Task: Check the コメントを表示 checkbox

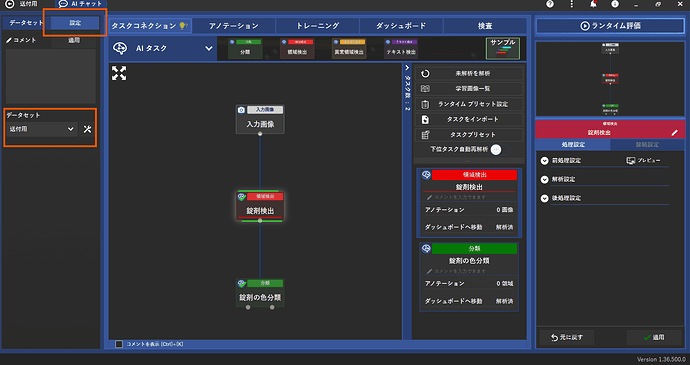Action: (x=119, y=344)
